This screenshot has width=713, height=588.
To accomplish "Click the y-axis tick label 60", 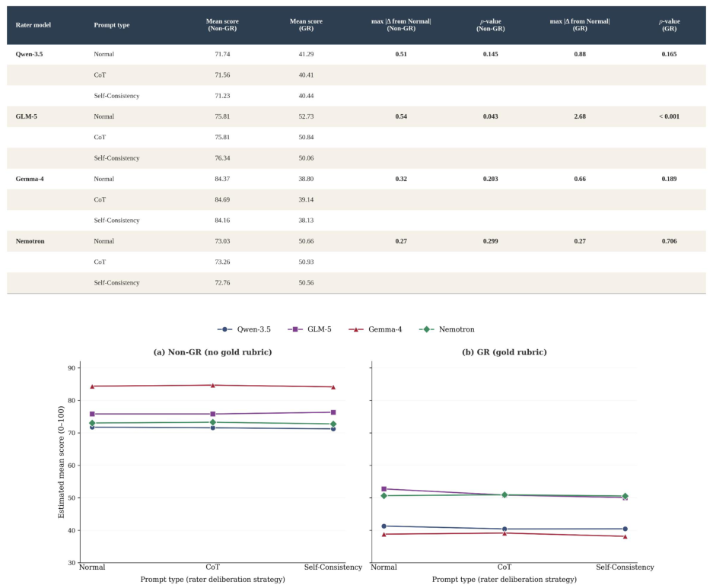I will 72,466.
